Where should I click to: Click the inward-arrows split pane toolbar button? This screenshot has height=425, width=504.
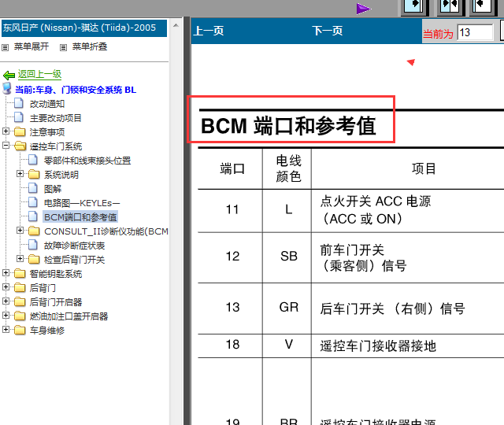point(450,6)
